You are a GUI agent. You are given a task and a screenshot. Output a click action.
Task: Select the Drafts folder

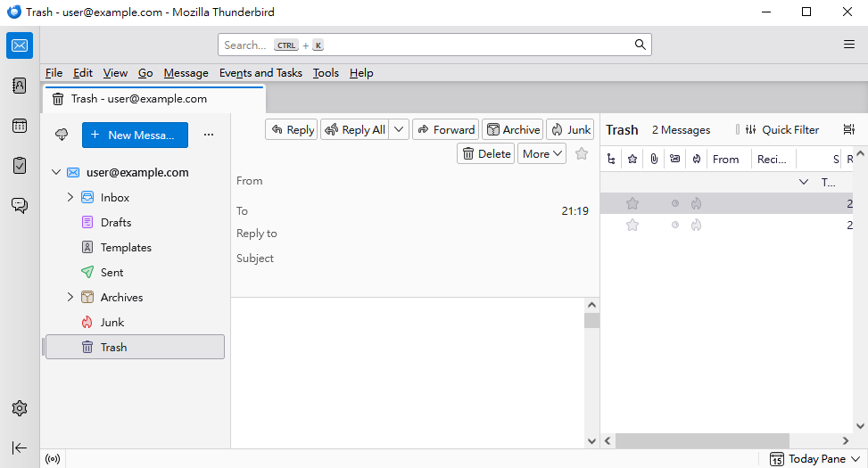tap(135, 222)
